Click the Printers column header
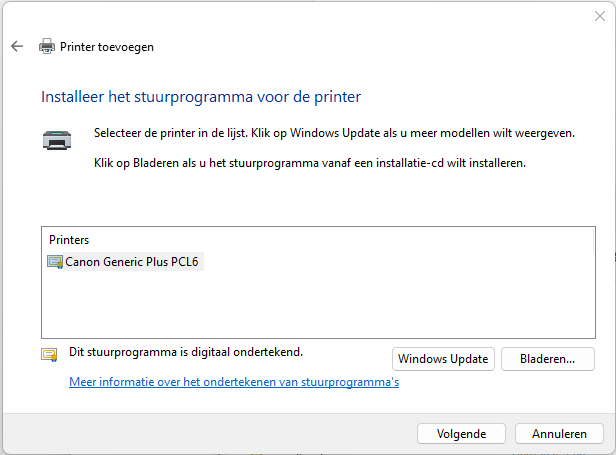The height and width of the screenshot is (455, 616). click(69, 240)
